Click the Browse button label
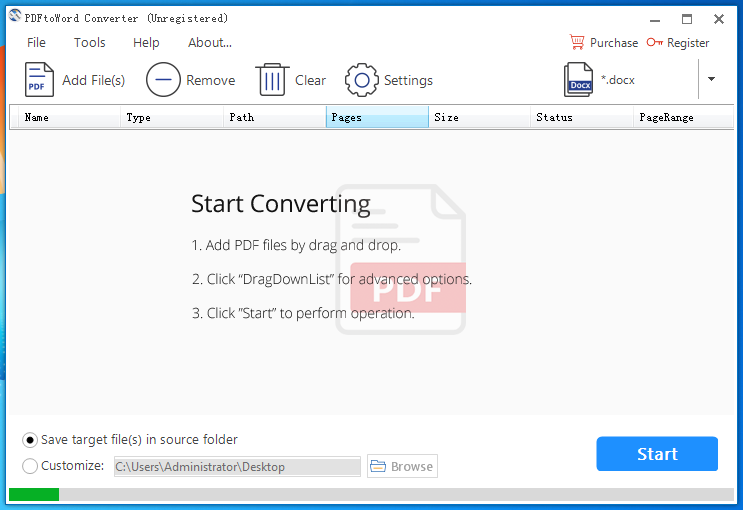Screen dimensions: 743x510 pyautogui.click(x=411, y=466)
